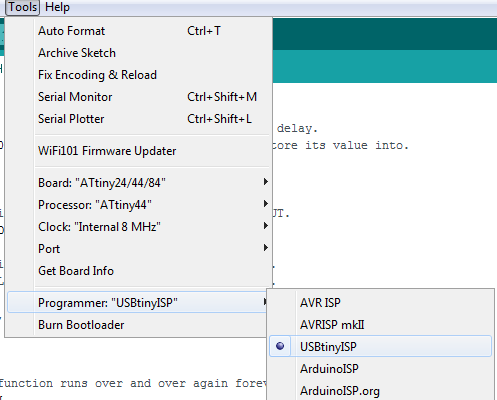Expand the Board ATtiny24/44/84 submenu

tap(138, 183)
